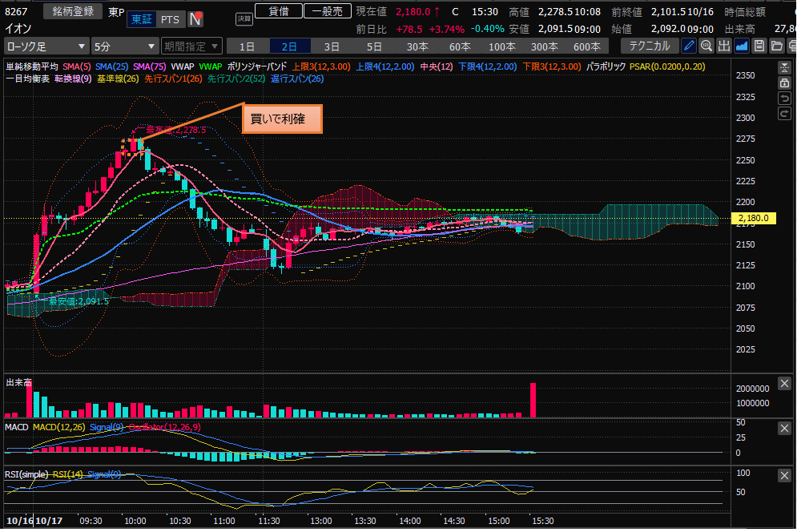Open the ローソク足 chart type dropdown
The width and height of the screenshot is (797, 532).
(x=46, y=46)
